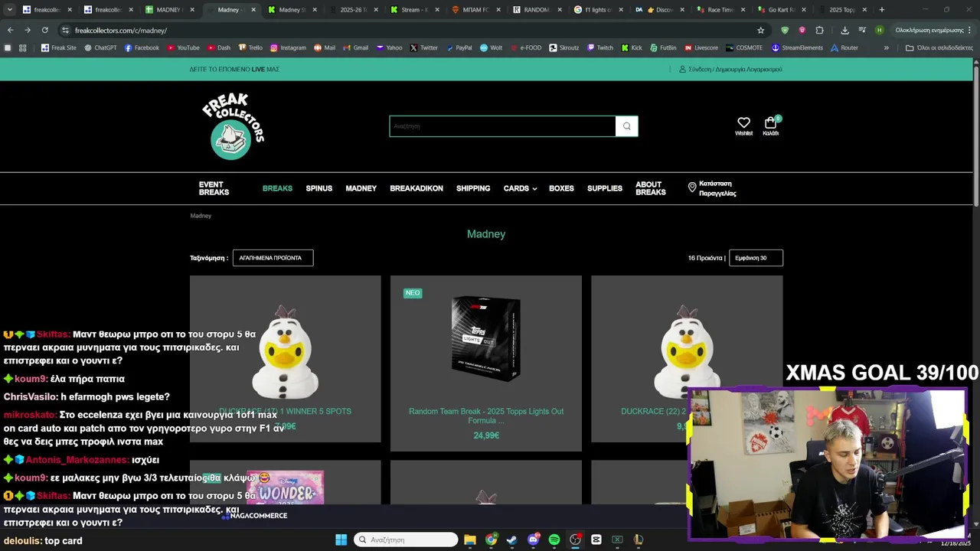Open a new browser tab
The image size is (980, 551).
click(881, 10)
